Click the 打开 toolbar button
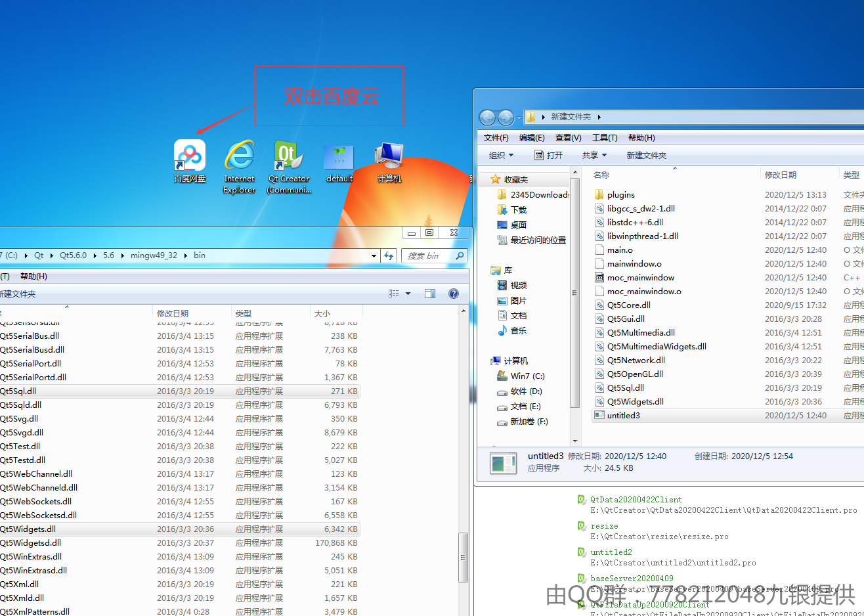The height and width of the screenshot is (616, 864). coord(549,156)
